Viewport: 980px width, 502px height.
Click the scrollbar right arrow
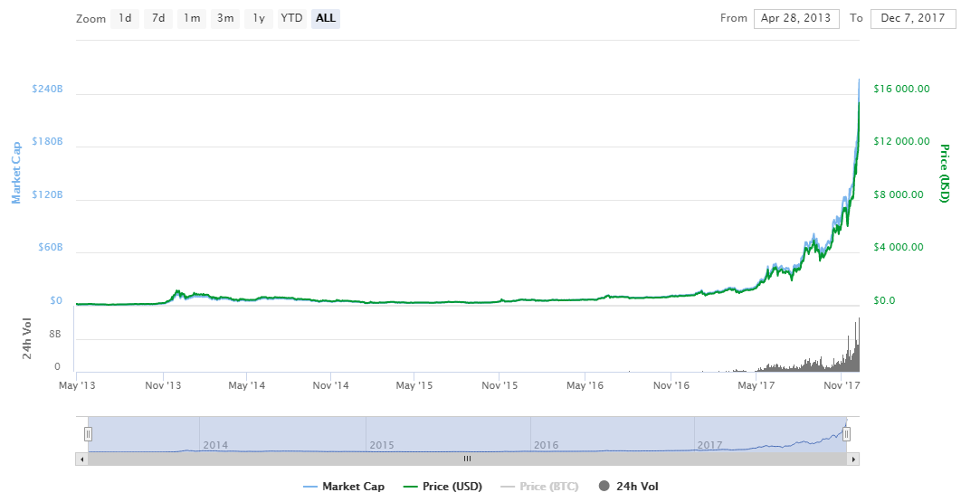852,459
